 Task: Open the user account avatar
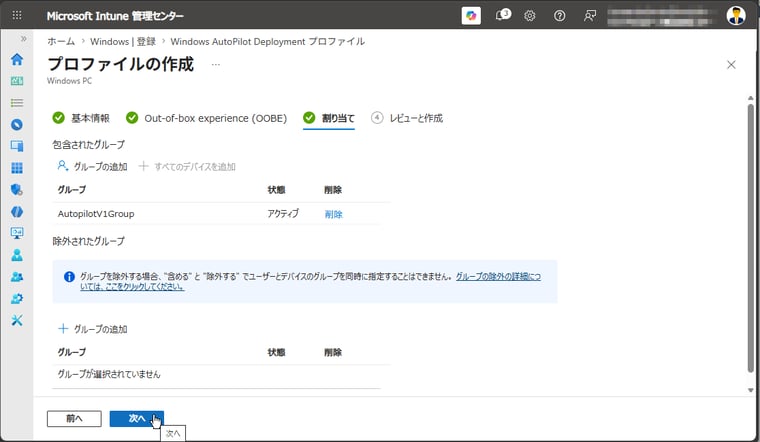point(736,16)
